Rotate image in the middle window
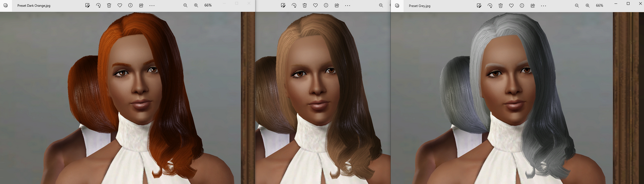 click(294, 5)
